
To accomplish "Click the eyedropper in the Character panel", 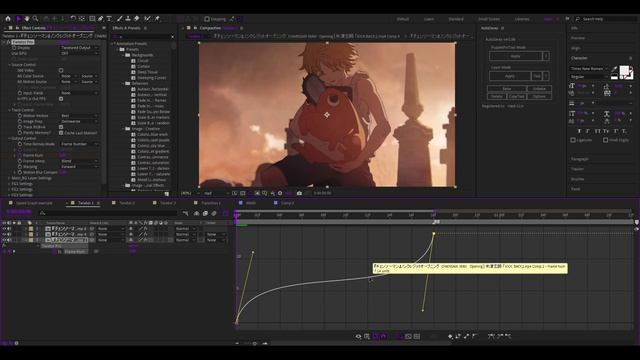I will (x=615, y=70).
